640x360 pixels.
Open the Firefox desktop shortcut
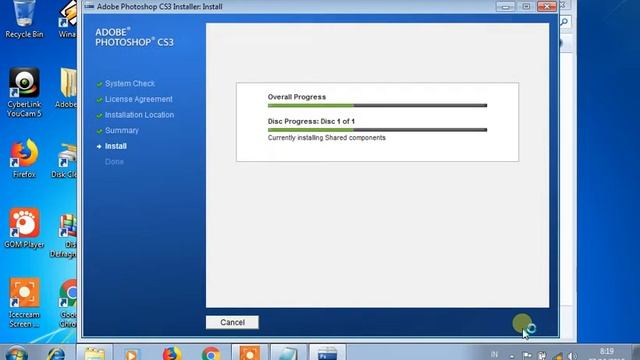click(x=24, y=159)
